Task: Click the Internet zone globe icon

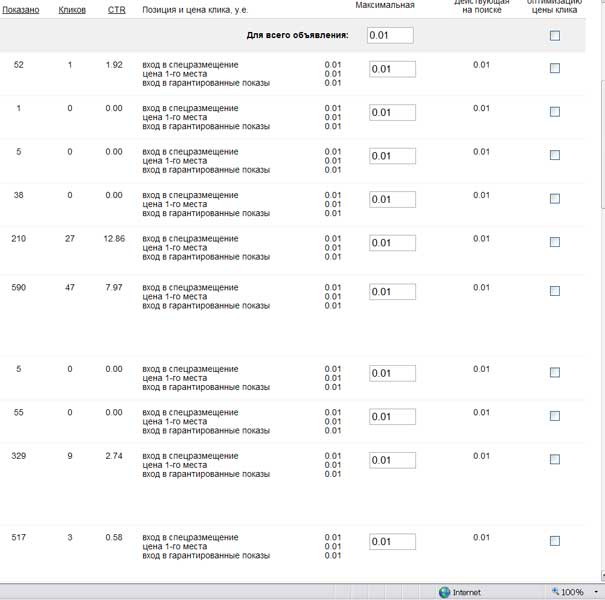Action: point(444,592)
